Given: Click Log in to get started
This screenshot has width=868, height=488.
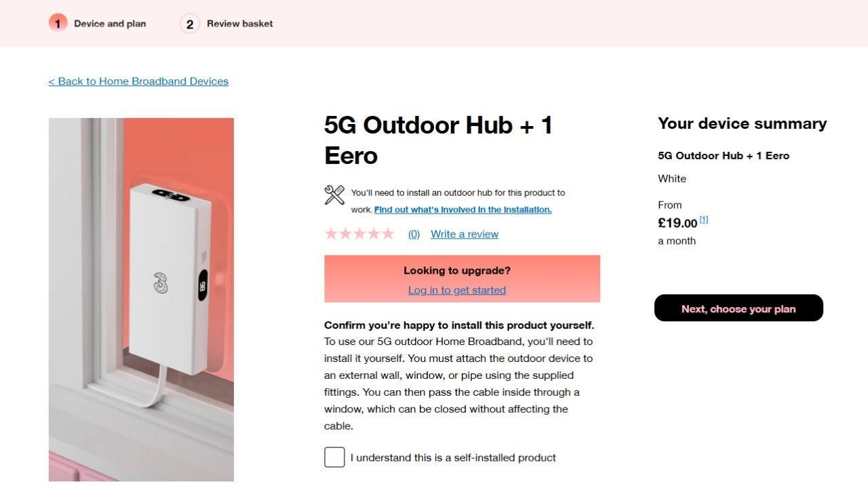Looking at the screenshot, I should pos(457,290).
